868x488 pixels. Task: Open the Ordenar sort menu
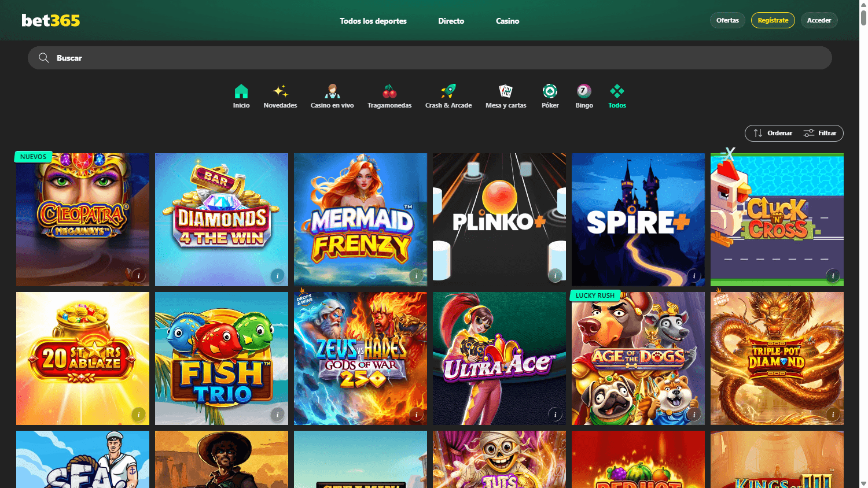[x=773, y=133]
